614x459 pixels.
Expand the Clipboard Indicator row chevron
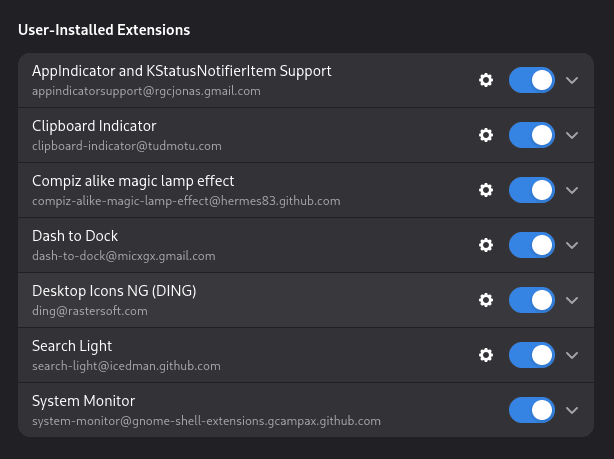click(x=572, y=135)
